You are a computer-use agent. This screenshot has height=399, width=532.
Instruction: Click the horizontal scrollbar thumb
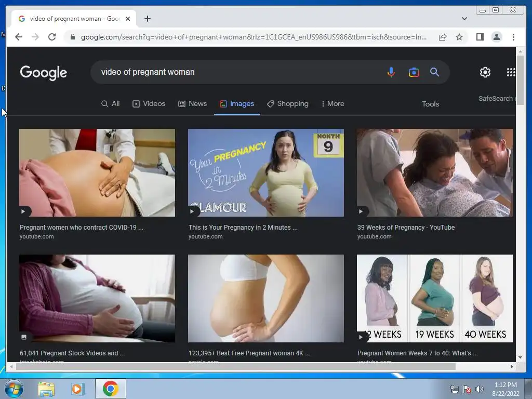[x=235, y=366]
